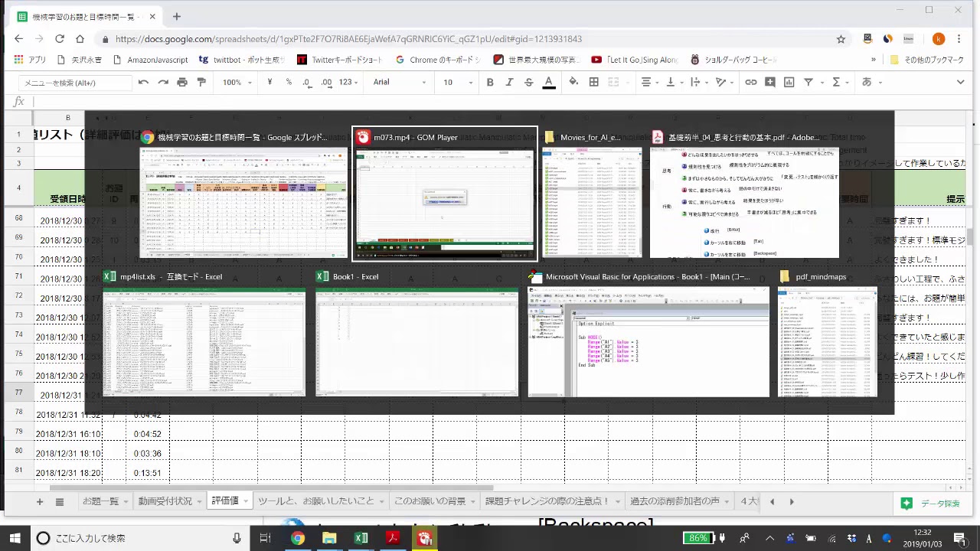Click the undo icon in Sheets toolbar
The image size is (980, 551).
[143, 82]
